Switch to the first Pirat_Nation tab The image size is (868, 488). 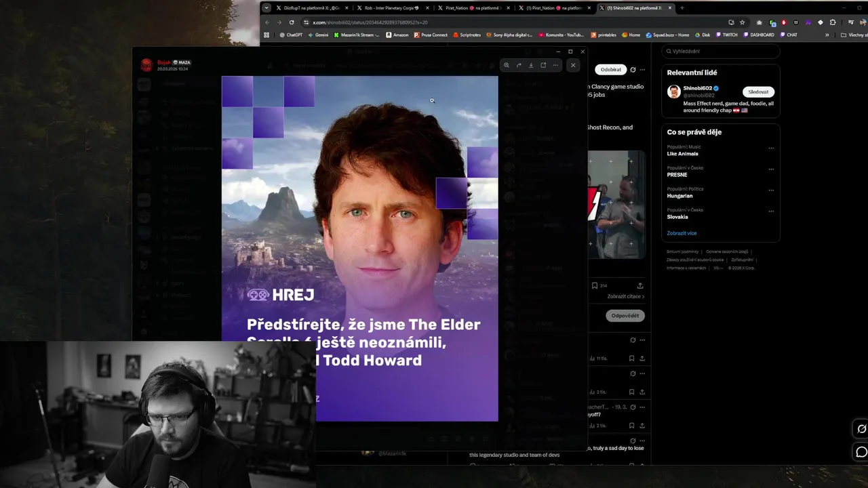point(473,7)
